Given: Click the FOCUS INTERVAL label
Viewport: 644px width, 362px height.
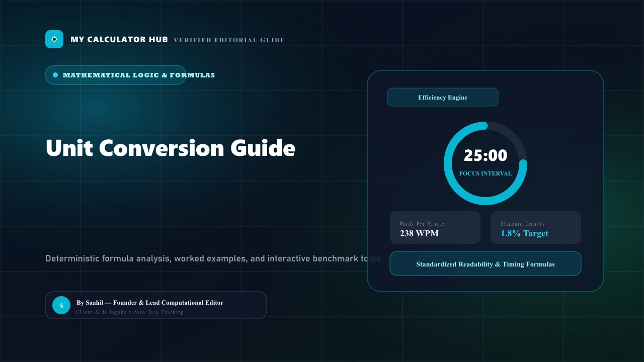Looking at the screenshot, I should pos(486,173).
